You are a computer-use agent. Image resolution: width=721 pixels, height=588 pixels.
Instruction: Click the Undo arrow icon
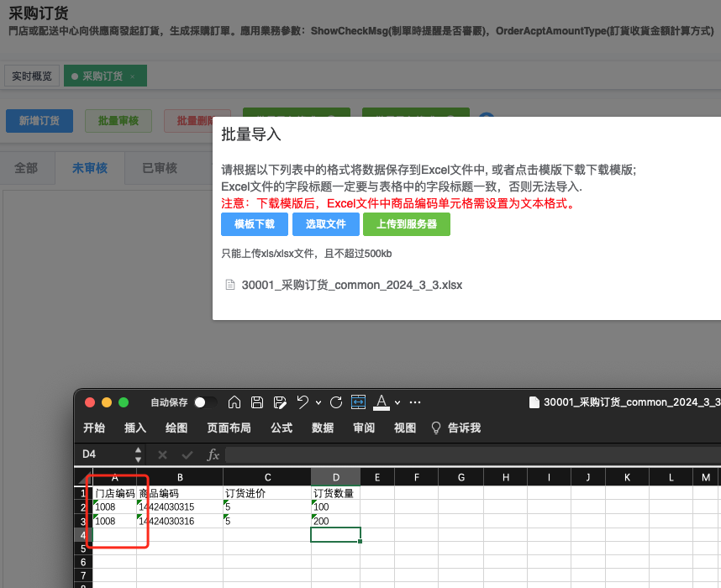click(303, 402)
